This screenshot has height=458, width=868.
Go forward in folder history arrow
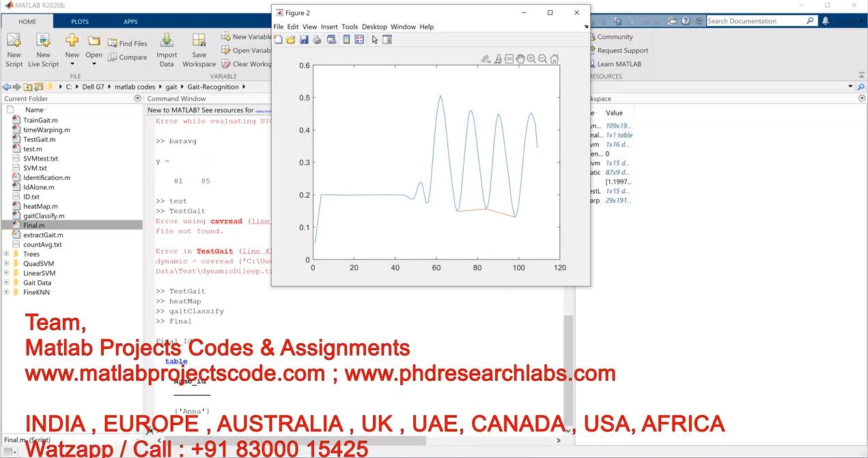coord(16,87)
